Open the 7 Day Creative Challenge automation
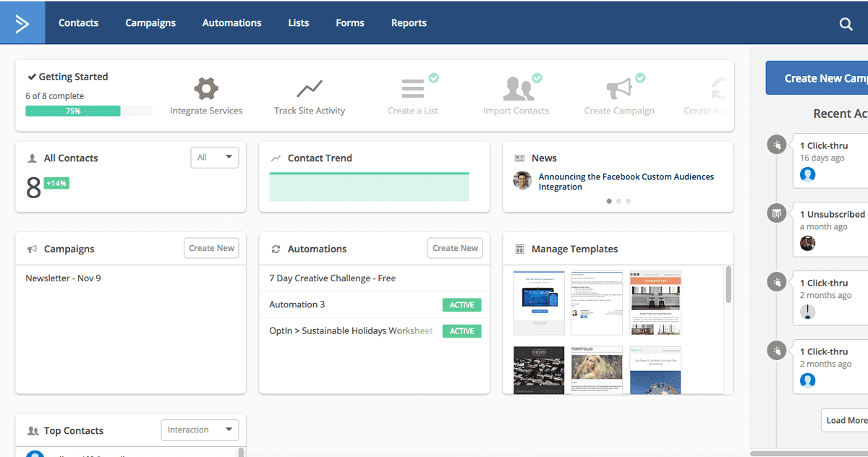 click(x=332, y=278)
